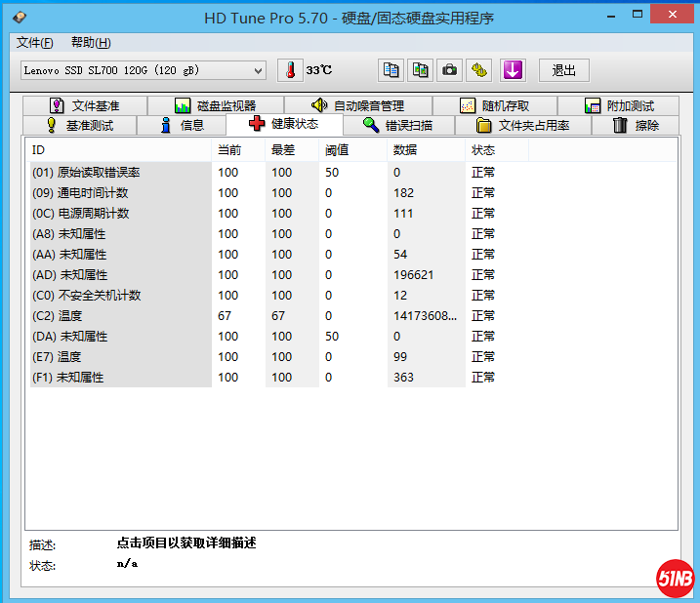Open the 文件(F) menu

pyautogui.click(x=35, y=43)
